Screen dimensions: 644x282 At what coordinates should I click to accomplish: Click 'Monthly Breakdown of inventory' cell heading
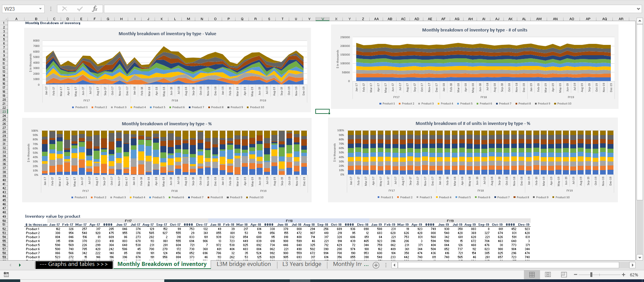pyautogui.click(x=53, y=23)
